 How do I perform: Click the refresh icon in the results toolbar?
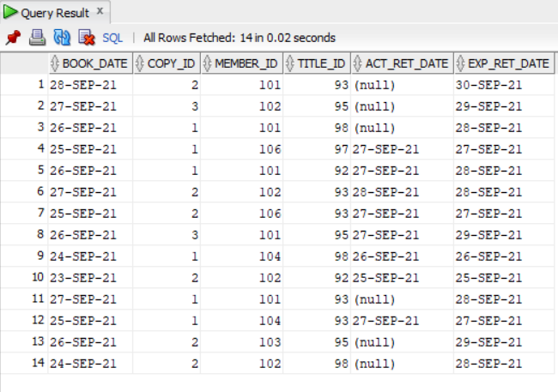[x=62, y=38]
